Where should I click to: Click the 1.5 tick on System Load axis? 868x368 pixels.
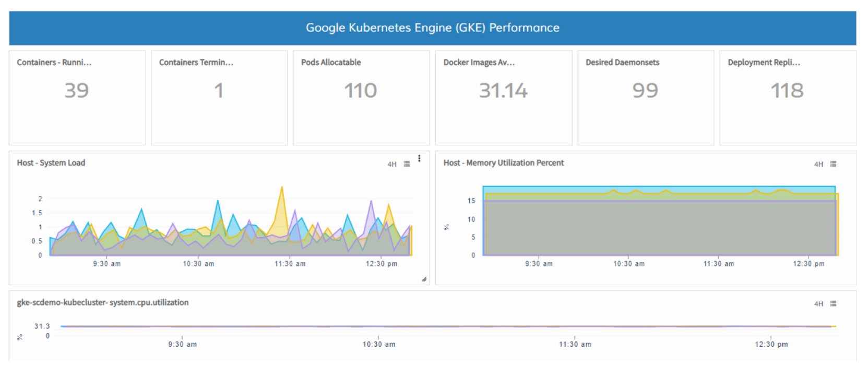[x=37, y=213]
